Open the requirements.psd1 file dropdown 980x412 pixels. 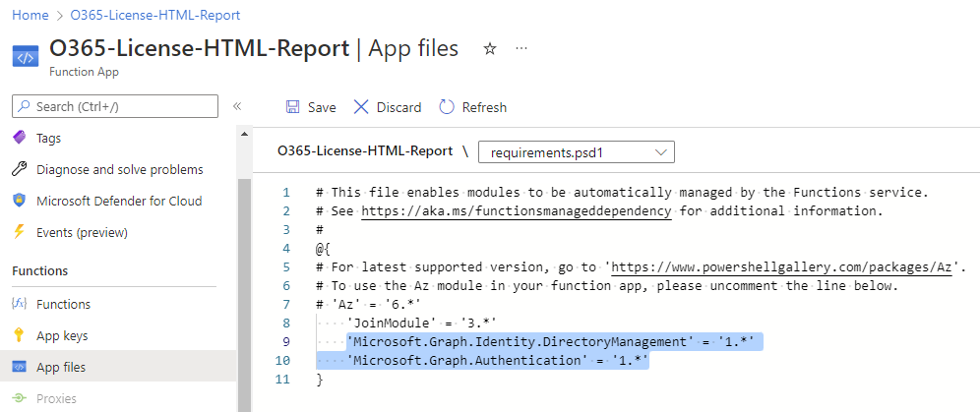click(x=577, y=152)
